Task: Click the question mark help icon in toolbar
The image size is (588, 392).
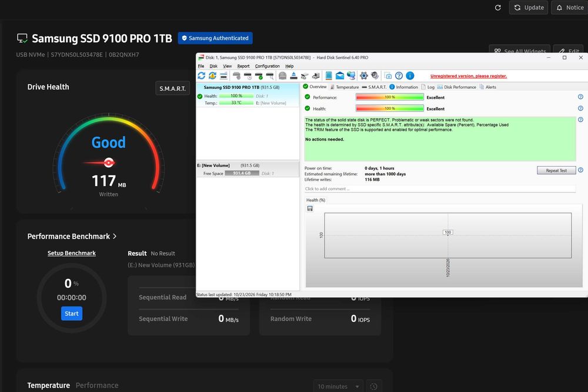Action: (x=399, y=76)
